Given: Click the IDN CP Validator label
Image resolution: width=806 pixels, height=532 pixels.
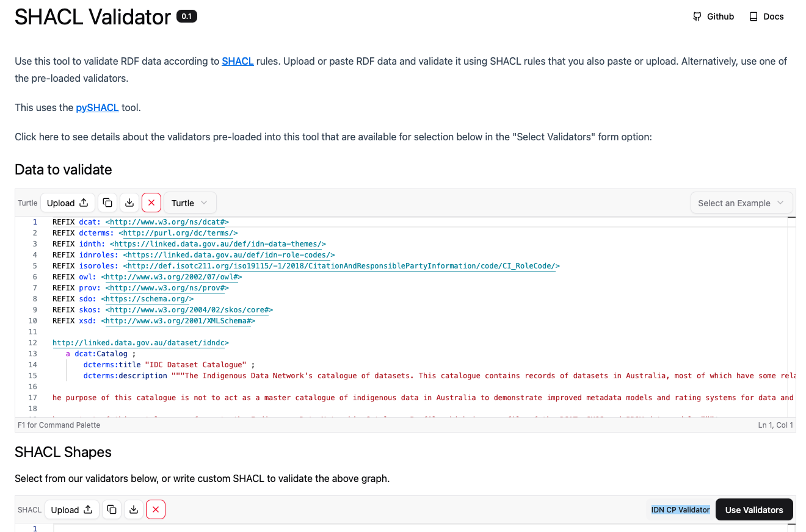Looking at the screenshot, I should coord(680,509).
